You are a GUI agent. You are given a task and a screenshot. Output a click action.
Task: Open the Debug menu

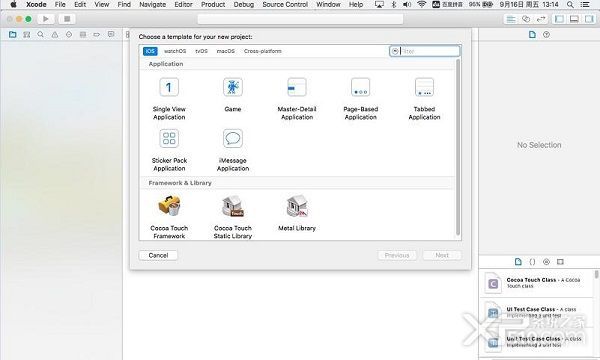243,5
